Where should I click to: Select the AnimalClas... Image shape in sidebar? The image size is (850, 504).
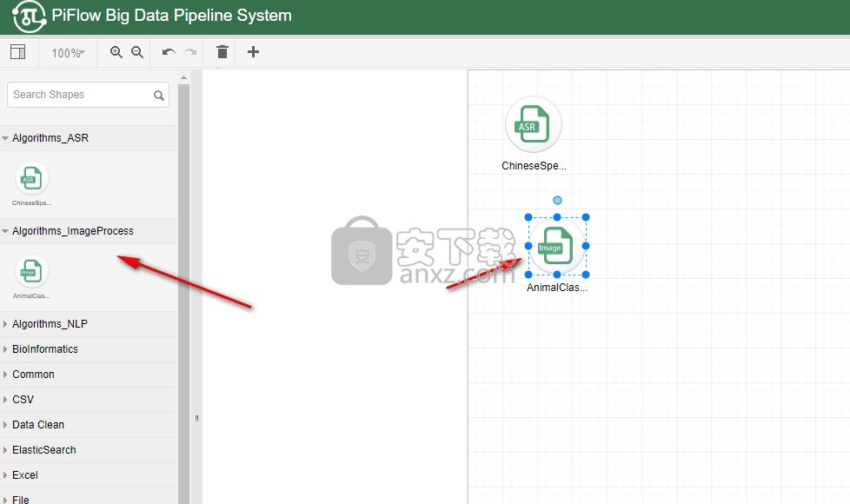click(32, 276)
